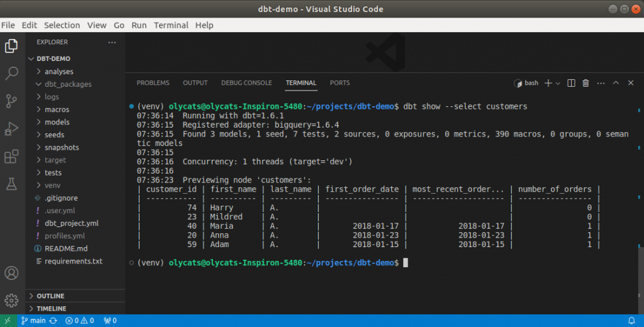
Task: Open the Testing flask icon
Action: tap(11, 184)
